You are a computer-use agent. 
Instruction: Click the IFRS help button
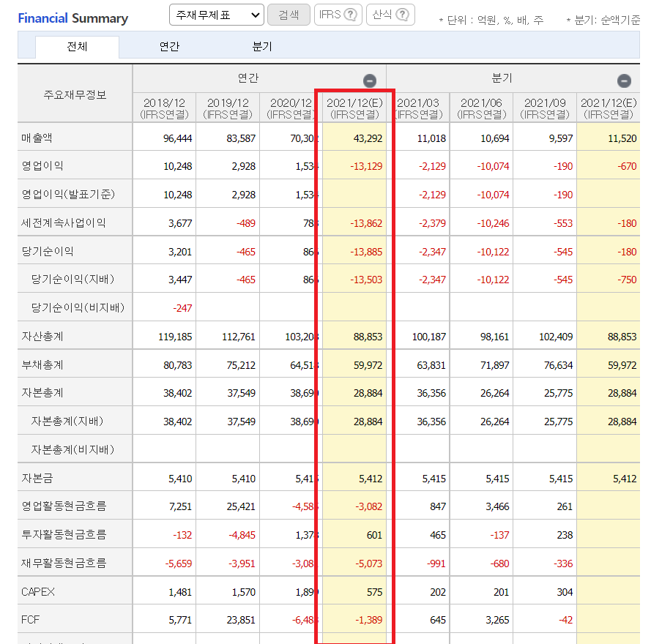[338, 15]
